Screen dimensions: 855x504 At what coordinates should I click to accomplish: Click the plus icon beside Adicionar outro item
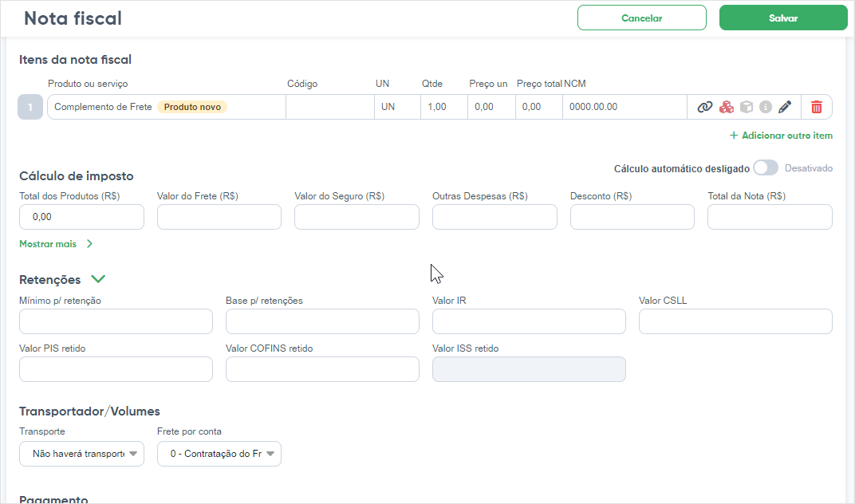tap(734, 136)
